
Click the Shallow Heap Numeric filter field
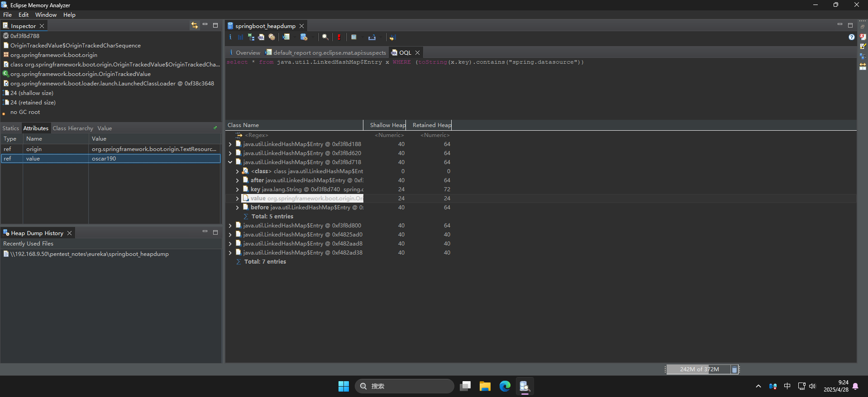[389, 135]
